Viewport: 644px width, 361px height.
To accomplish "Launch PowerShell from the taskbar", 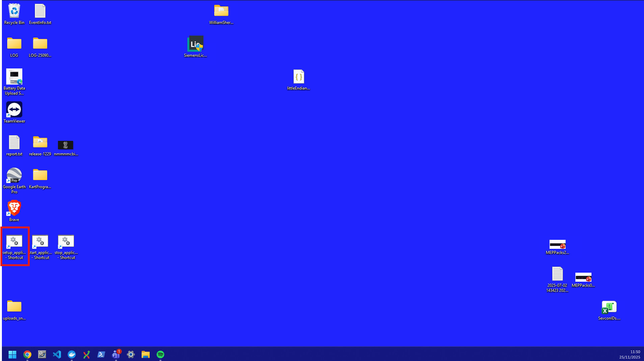I will [x=101, y=355].
